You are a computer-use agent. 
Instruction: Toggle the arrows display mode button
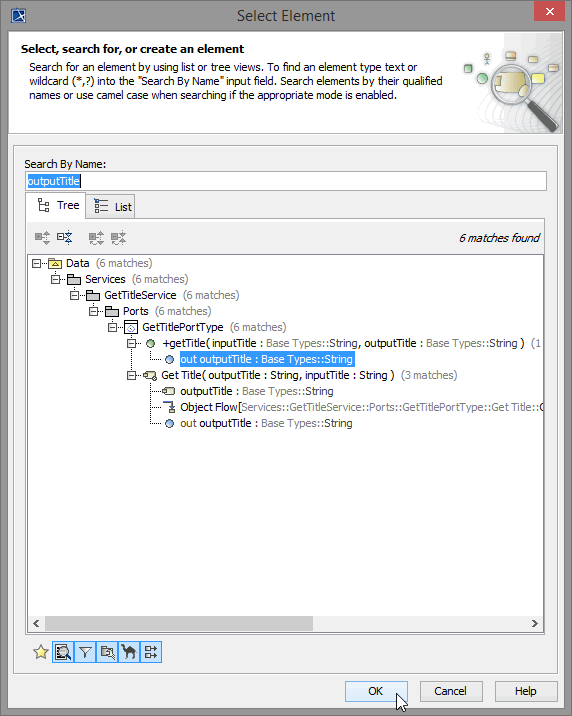coord(151,652)
